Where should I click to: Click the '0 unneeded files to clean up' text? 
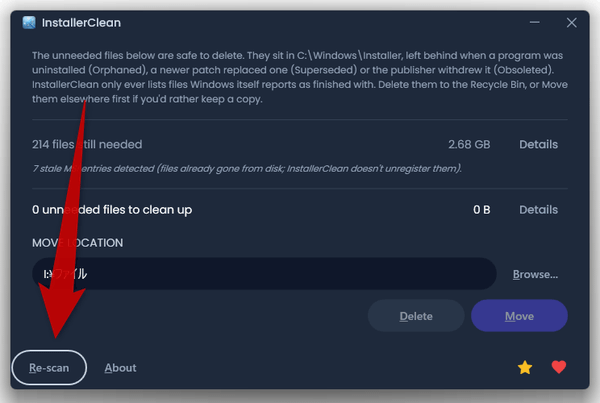112,210
